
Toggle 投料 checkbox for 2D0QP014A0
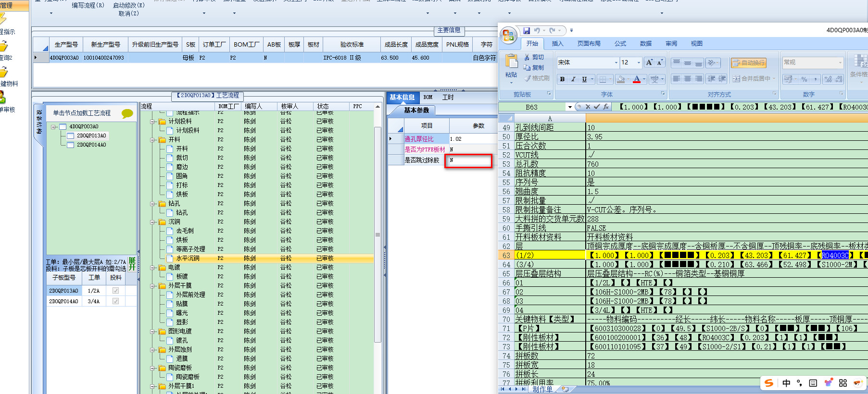coord(115,301)
